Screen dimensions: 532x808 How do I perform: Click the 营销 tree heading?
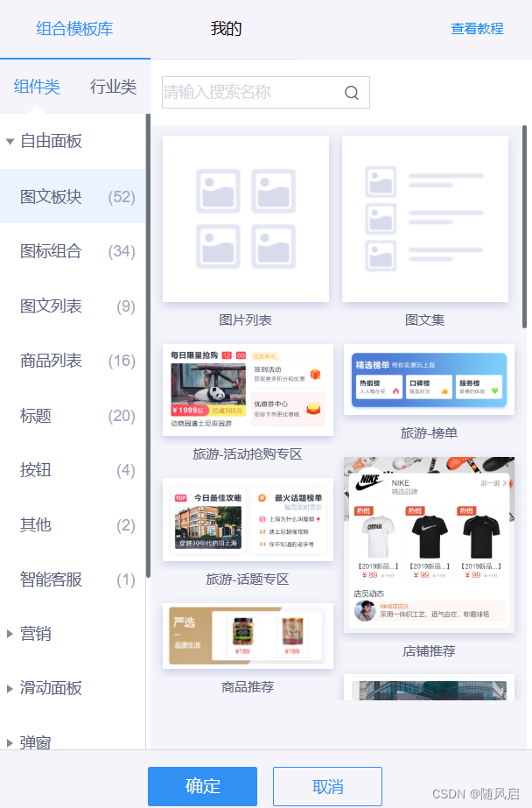click(36, 634)
